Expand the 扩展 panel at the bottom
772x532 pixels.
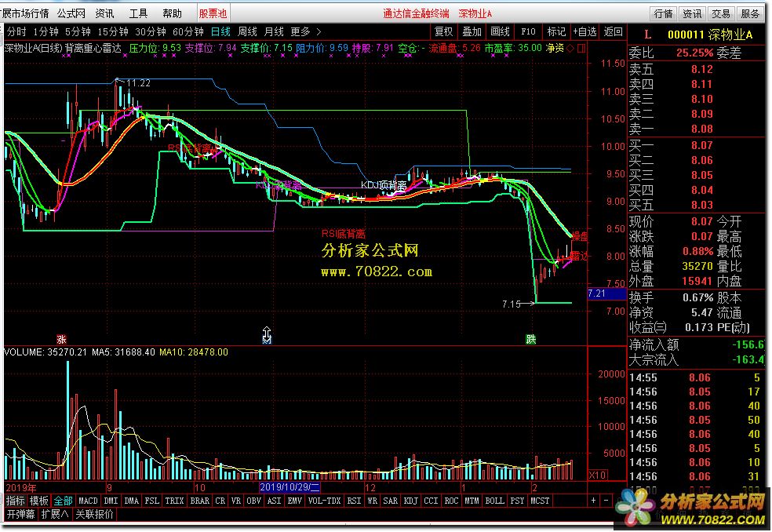[55, 514]
